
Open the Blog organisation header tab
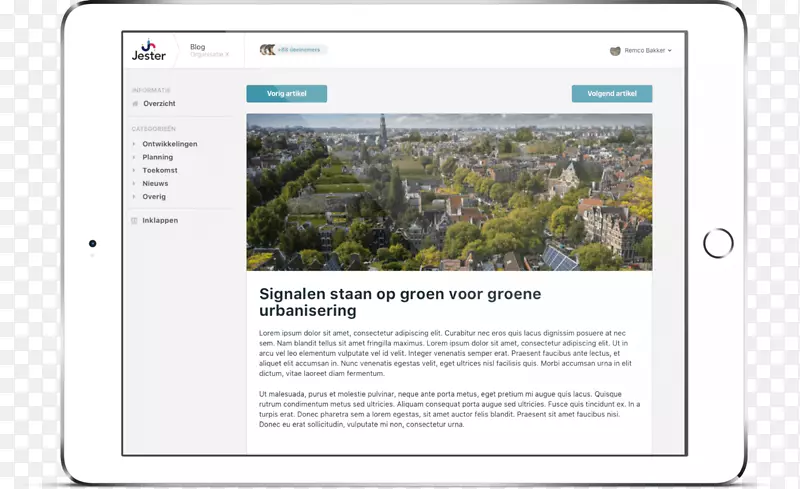pyautogui.click(x=208, y=50)
